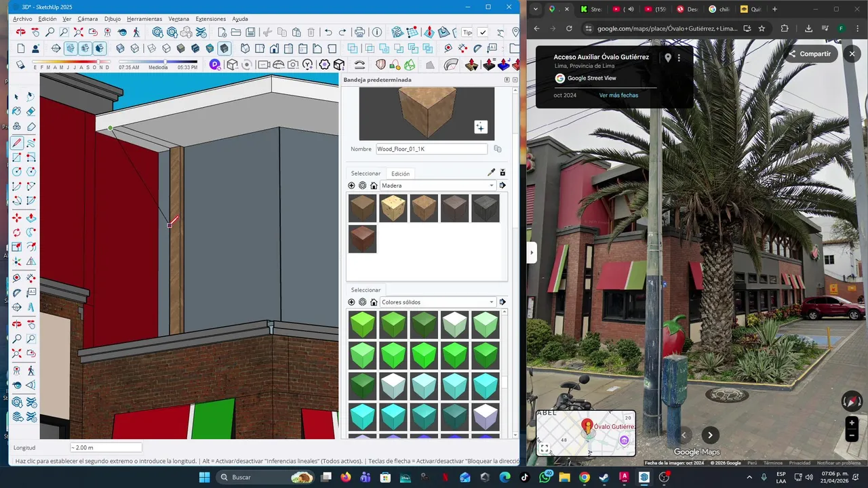Open three-dot menu in Street View card
This screenshot has width=868, height=488.
[679, 58]
